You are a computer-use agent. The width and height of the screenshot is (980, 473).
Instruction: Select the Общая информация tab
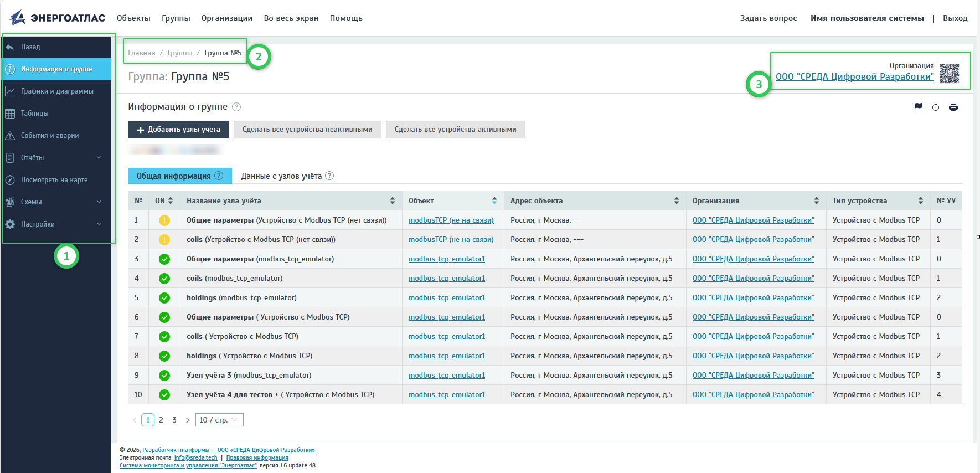click(x=180, y=176)
